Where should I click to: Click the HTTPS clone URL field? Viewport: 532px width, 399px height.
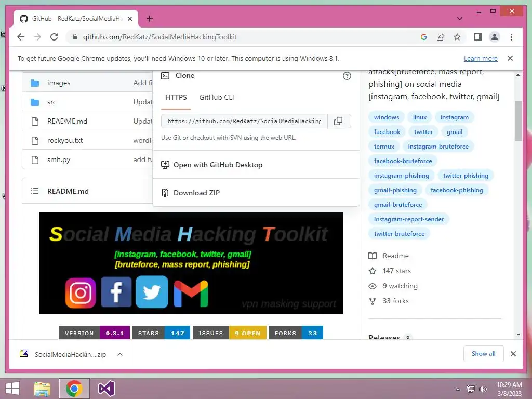coord(244,121)
